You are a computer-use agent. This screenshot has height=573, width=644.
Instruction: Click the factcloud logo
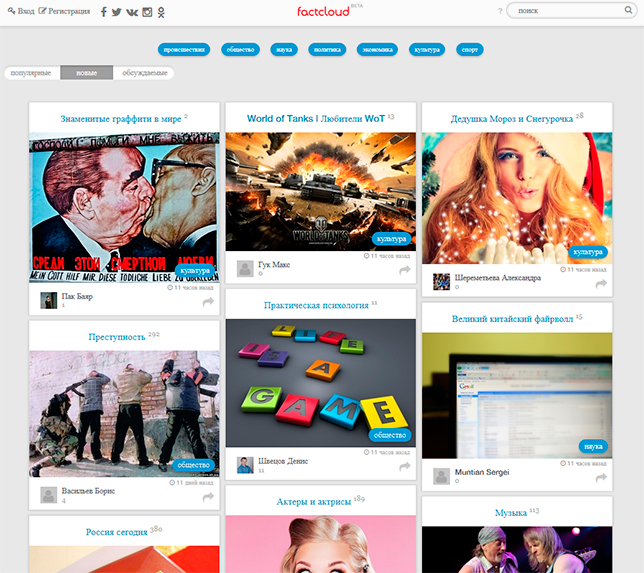pyautogui.click(x=323, y=11)
